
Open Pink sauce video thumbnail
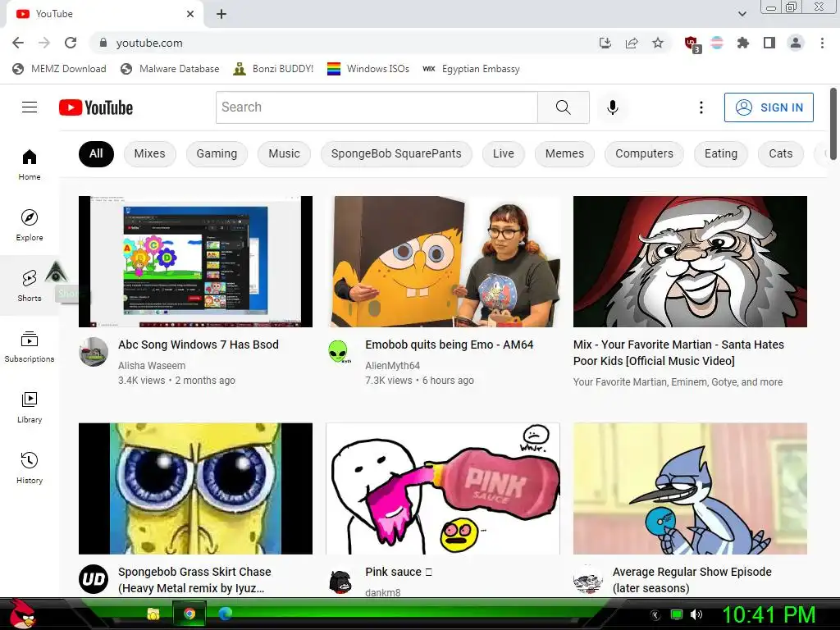[x=443, y=489]
